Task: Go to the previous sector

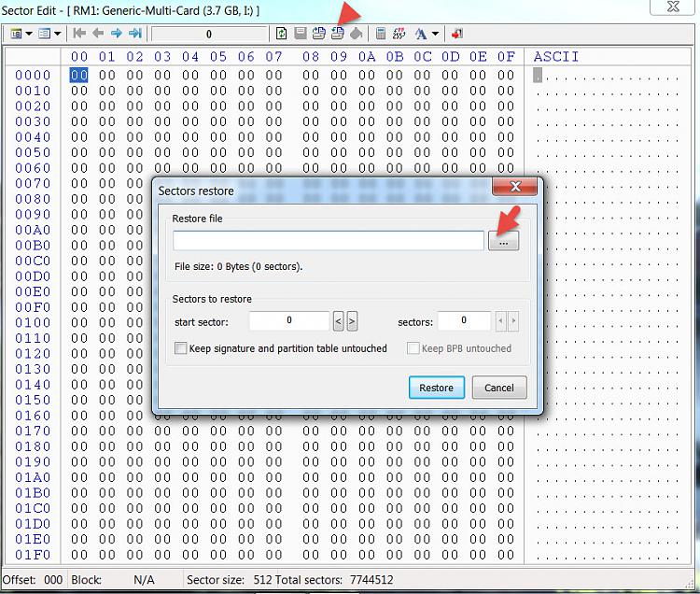Action: point(98,34)
